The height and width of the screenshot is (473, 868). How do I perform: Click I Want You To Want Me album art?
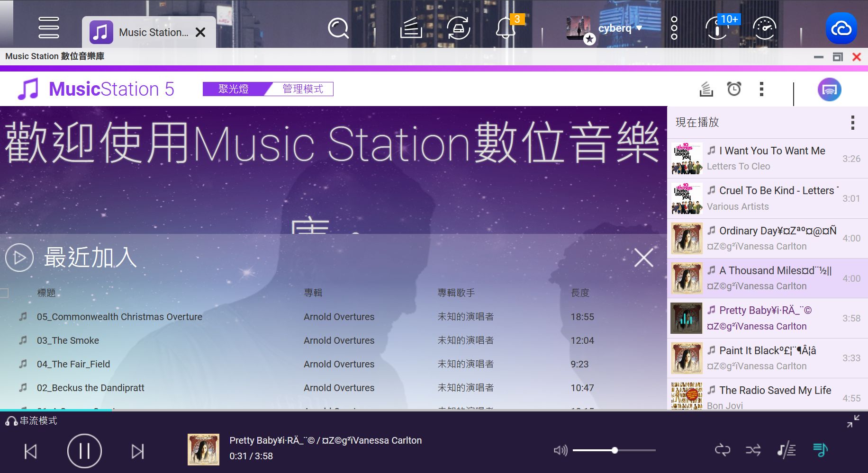(x=687, y=159)
